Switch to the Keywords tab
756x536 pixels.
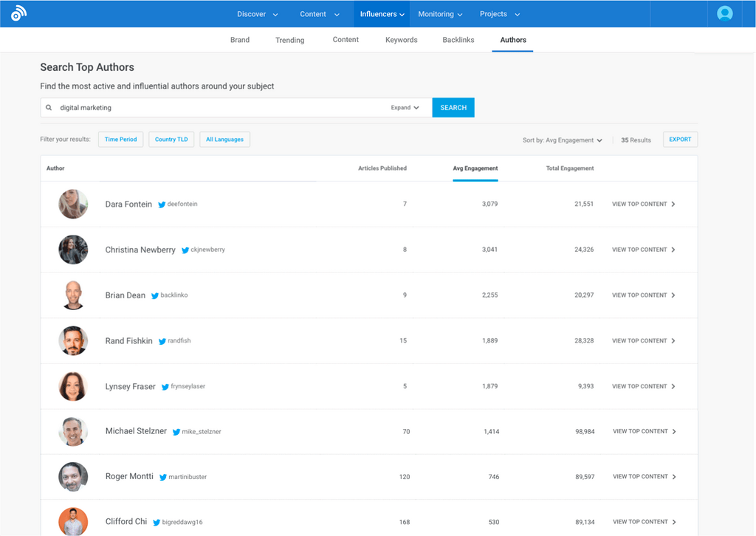(401, 40)
